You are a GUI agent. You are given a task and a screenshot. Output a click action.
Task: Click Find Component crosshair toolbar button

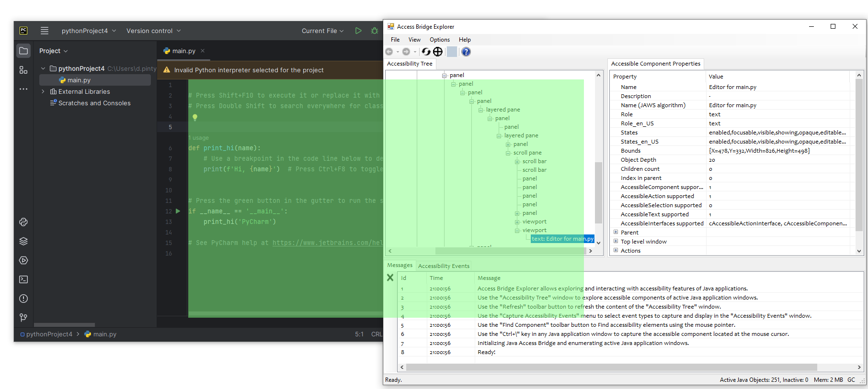pos(438,52)
